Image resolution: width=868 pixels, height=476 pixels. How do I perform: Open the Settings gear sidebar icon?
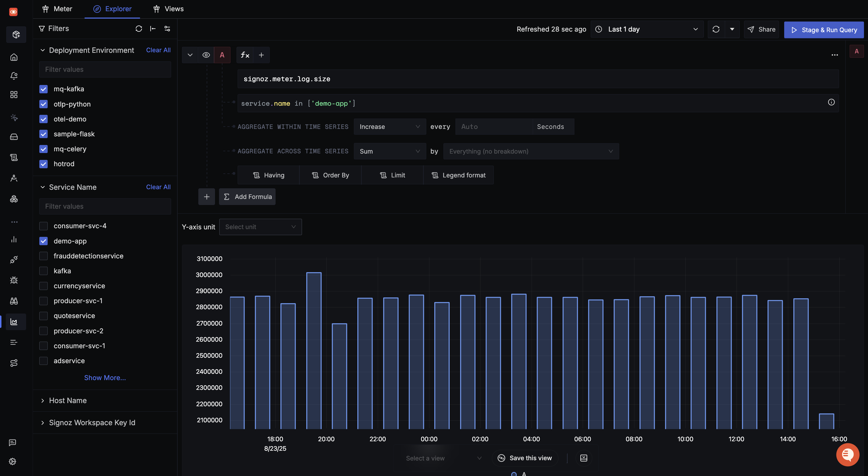point(12,462)
